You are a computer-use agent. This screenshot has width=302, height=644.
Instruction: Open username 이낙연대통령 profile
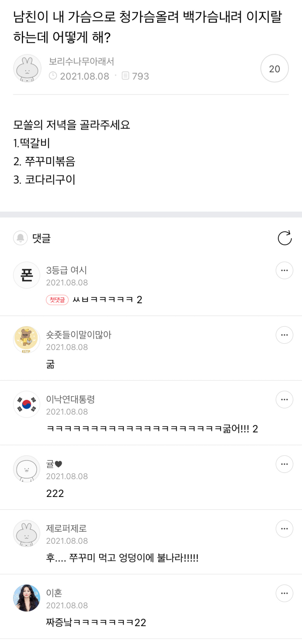71,399
